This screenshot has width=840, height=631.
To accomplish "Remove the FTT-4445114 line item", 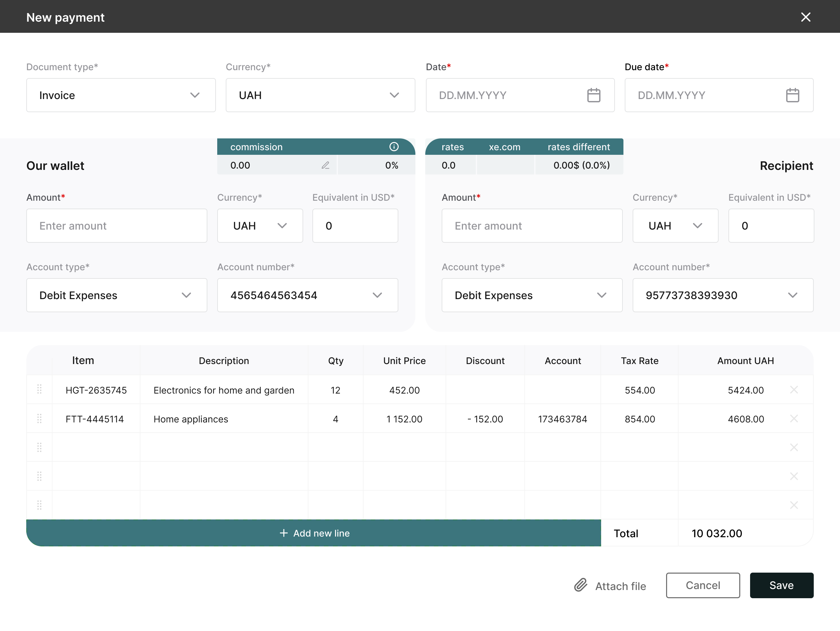I will tap(794, 418).
